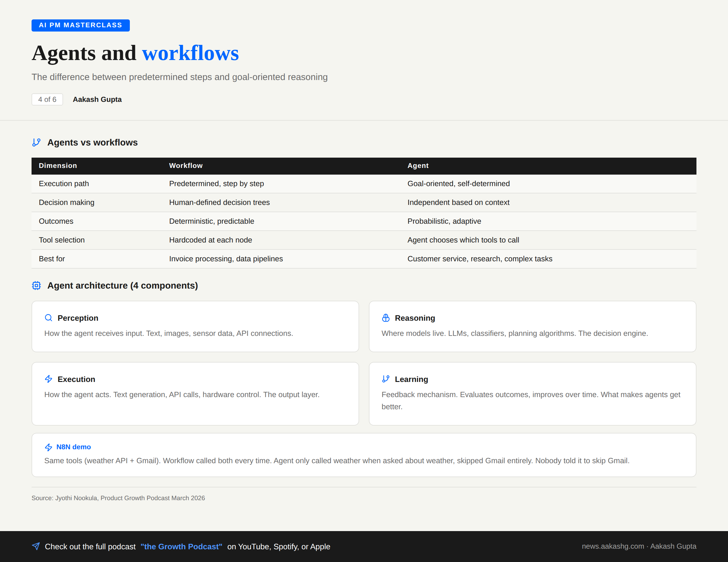The width and height of the screenshot is (728, 562).
Task: Click the branch icon beside Agents vs workflows
Action: click(x=36, y=142)
